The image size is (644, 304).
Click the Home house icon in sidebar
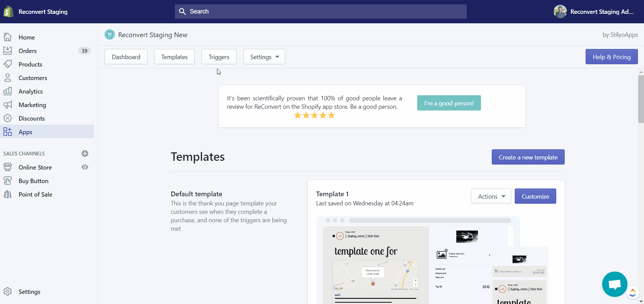[x=7, y=37]
